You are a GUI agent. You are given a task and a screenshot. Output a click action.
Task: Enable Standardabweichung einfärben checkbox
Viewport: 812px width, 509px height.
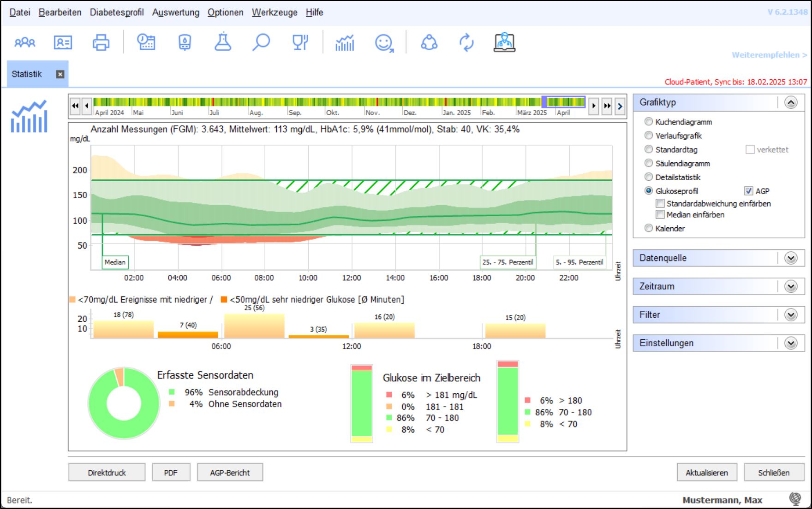(660, 203)
